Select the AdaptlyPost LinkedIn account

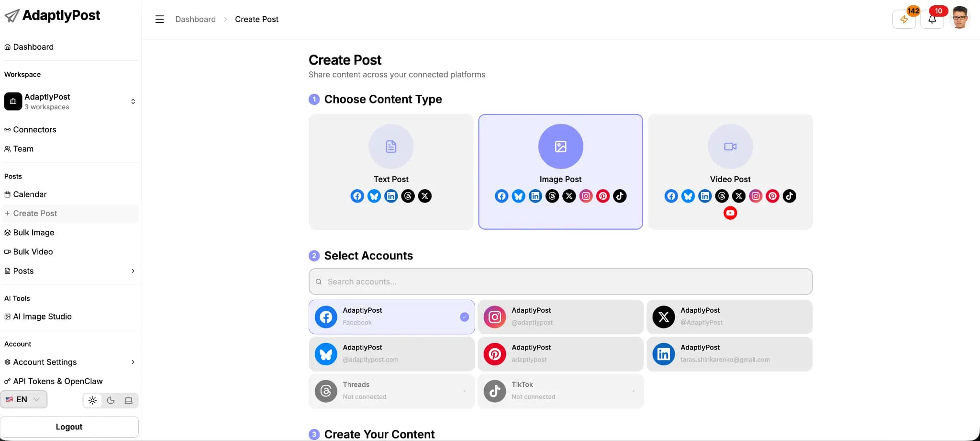pos(730,354)
